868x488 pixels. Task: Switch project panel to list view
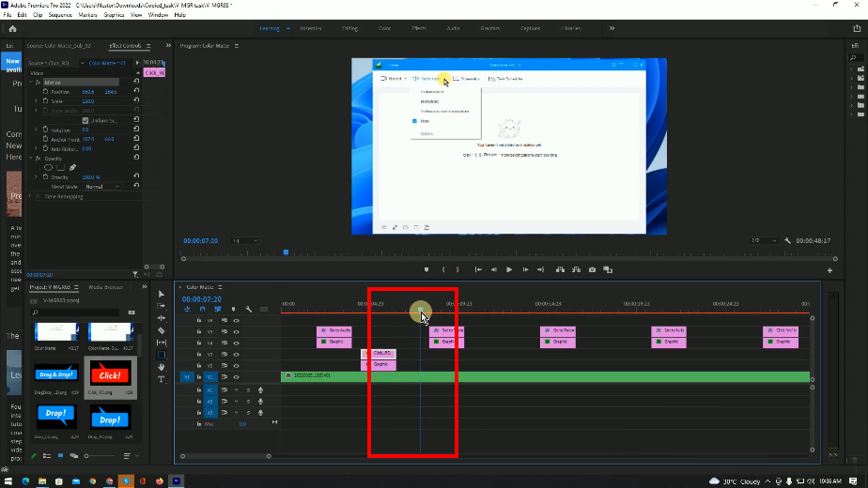tap(47, 456)
